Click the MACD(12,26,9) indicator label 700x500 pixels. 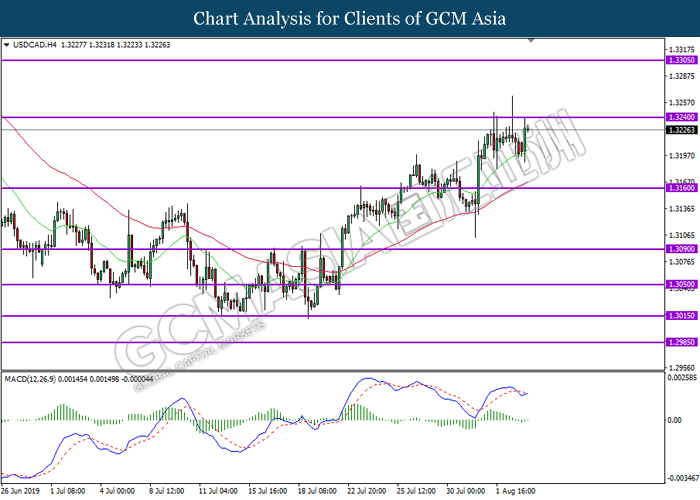pyautogui.click(x=36, y=380)
